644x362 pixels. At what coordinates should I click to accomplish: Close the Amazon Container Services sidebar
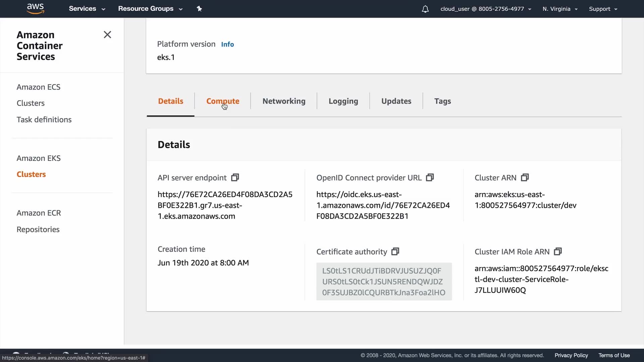(107, 35)
